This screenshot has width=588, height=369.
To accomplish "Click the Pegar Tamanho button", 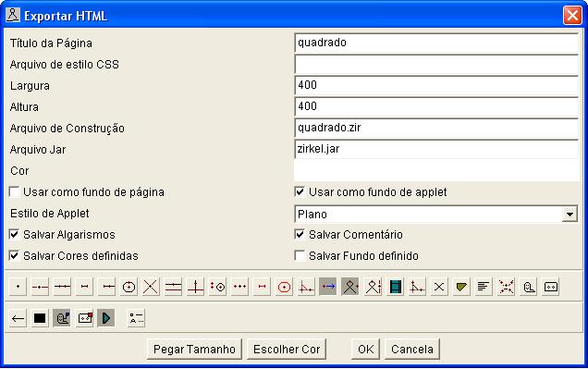I will pos(194,350).
